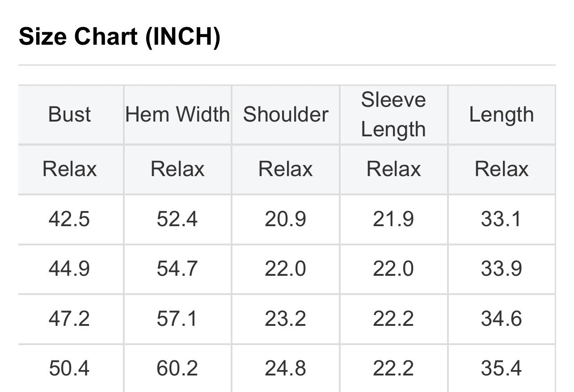Click the Relax cell under Shoulder
The height and width of the screenshot is (392, 574).
coord(286,169)
